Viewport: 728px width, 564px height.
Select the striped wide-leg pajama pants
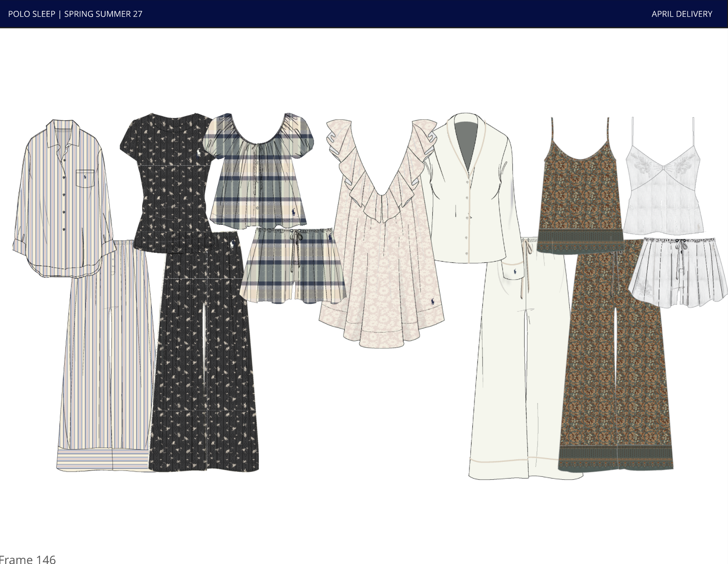click(x=107, y=356)
